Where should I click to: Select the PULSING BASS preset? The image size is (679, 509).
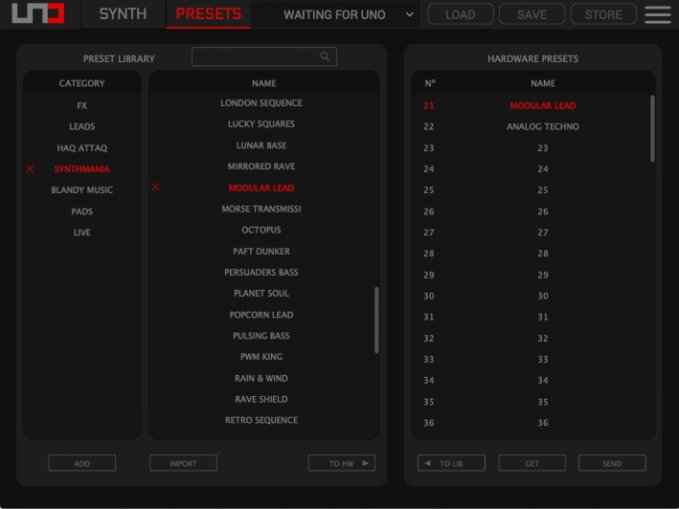coord(261,336)
